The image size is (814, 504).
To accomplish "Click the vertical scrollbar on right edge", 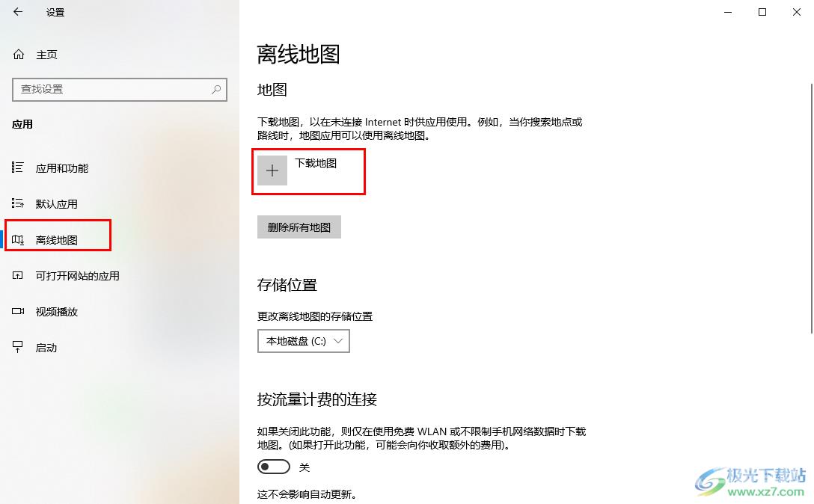I will coord(812,208).
